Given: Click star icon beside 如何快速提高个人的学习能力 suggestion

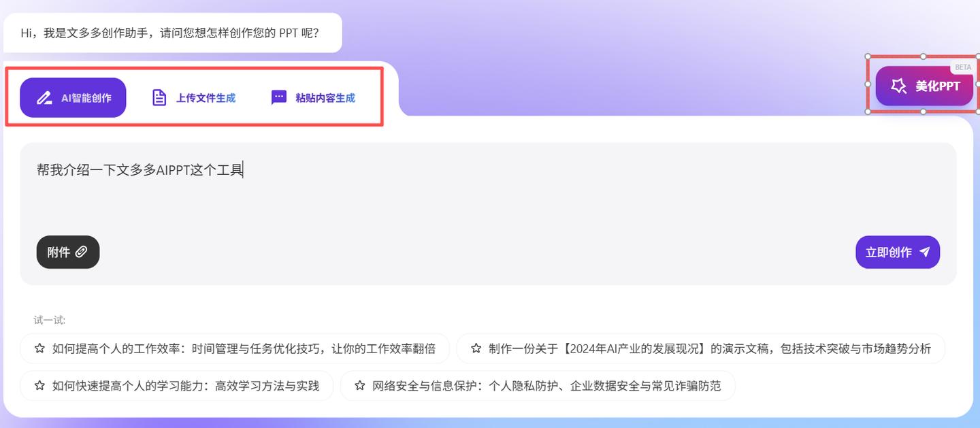Looking at the screenshot, I should coord(39,386).
